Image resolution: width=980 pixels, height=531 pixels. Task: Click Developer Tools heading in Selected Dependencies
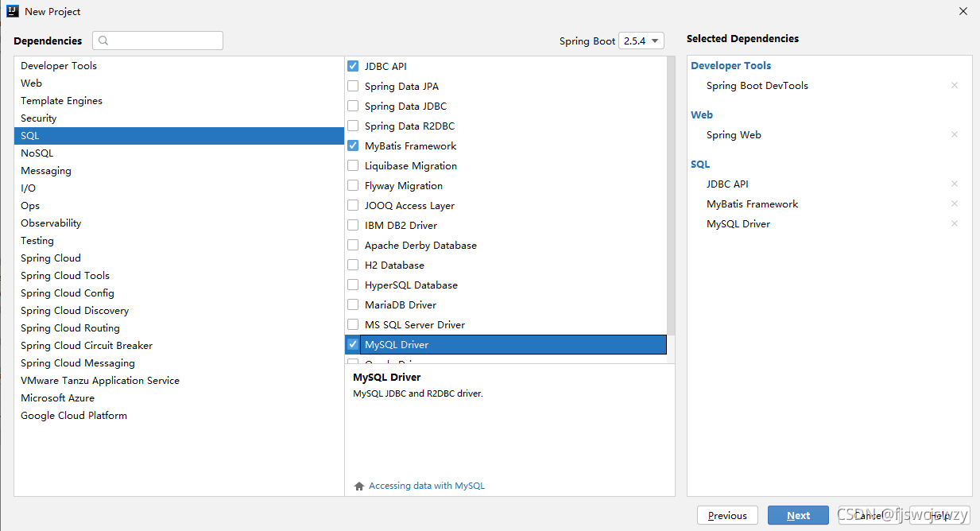(730, 65)
